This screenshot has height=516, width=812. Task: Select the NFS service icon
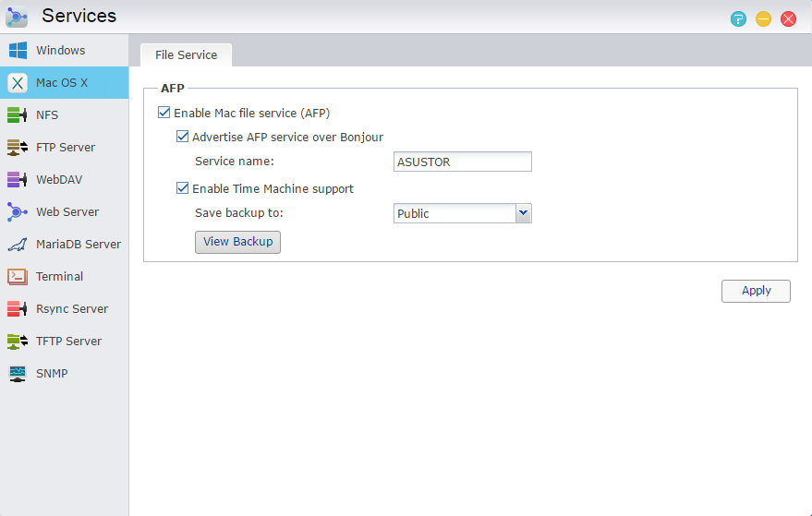point(18,115)
